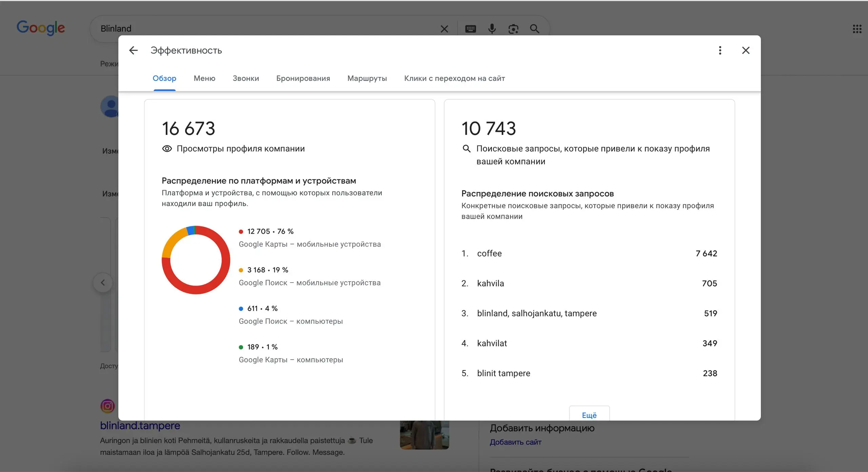This screenshot has width=868, height=472.
Task: Click the profile avatar icon behind the dialog
Action: click(x=110, y=106)
